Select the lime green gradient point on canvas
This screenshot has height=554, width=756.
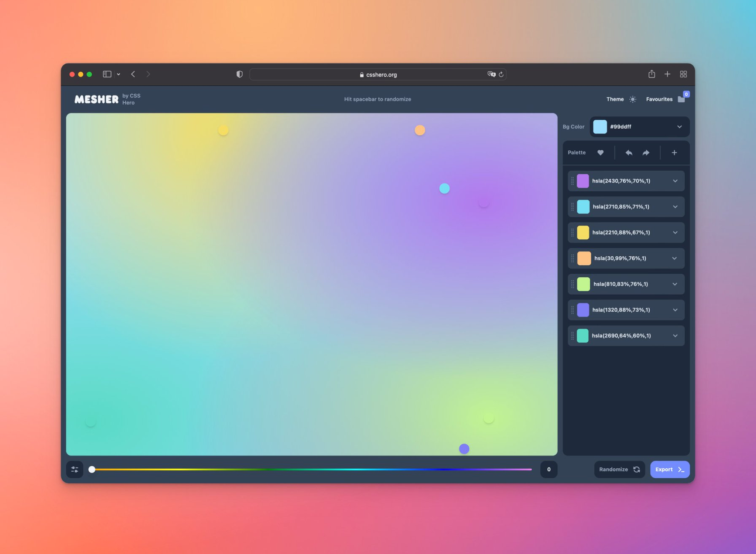[489, 418]
